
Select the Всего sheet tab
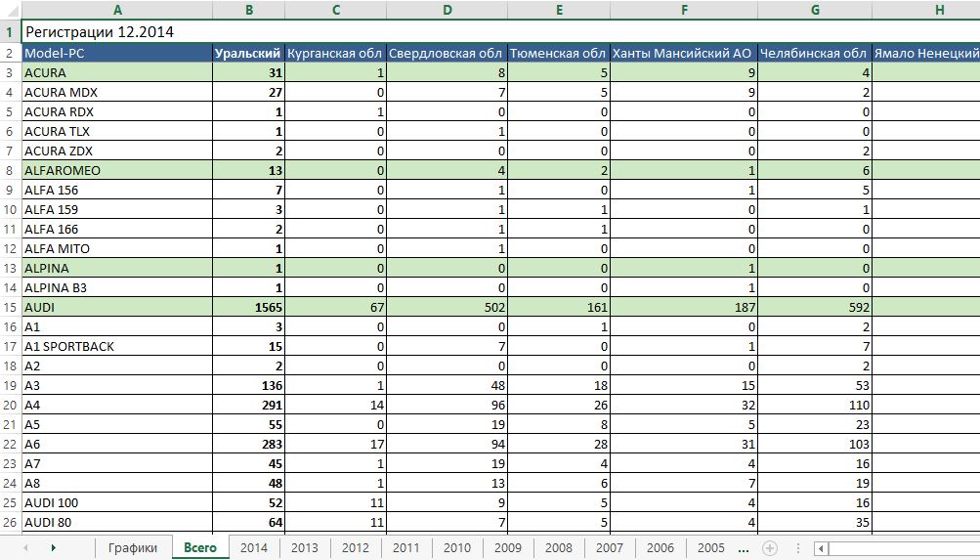(x=200, y=548)
